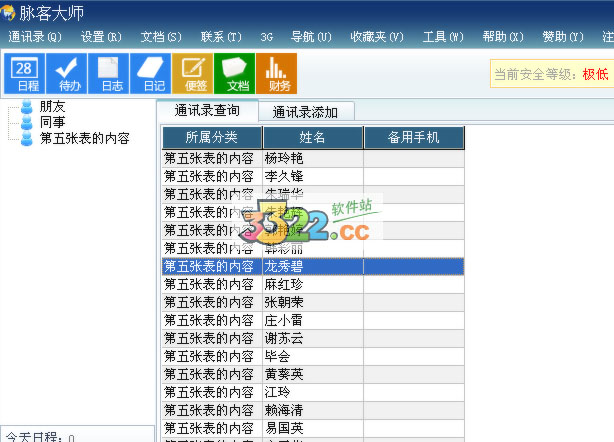Open the 收藏夹 (V) menu
614x442 pixels.
pyautogui.click(x=377, y=37)
